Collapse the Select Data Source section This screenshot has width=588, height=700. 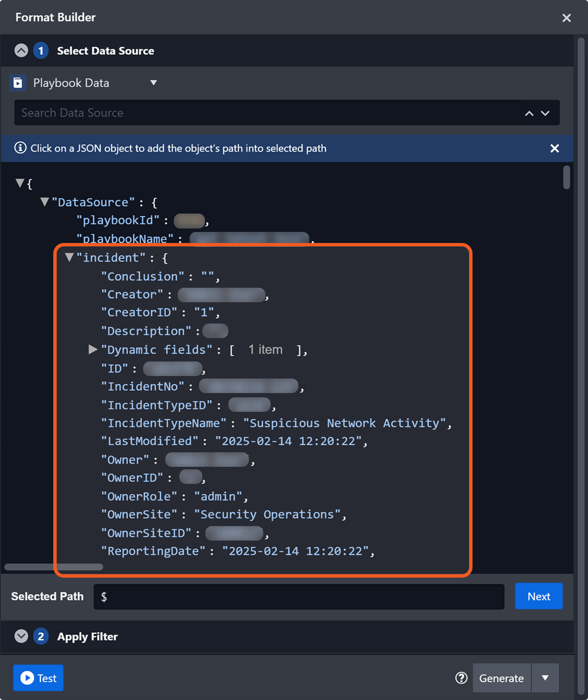[21, 51]
